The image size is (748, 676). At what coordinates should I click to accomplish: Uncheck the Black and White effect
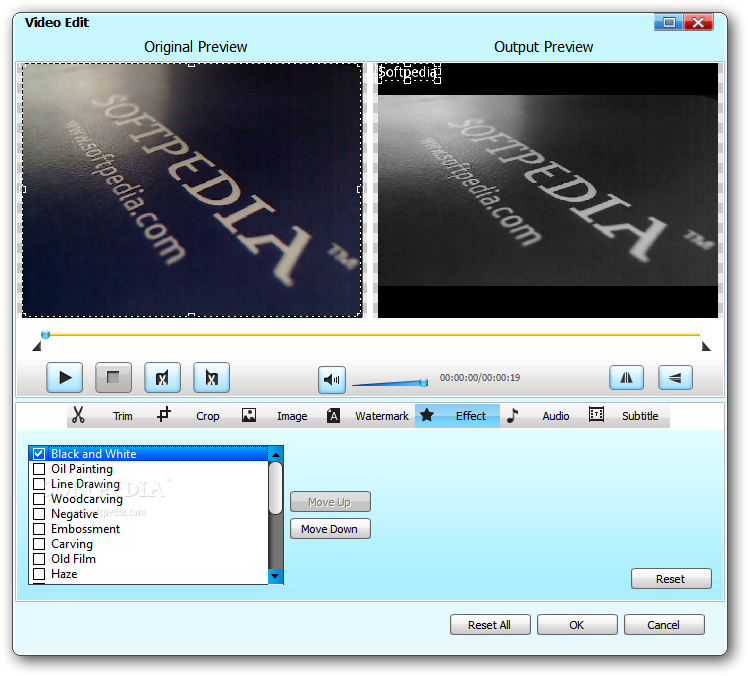coord(39,454)
